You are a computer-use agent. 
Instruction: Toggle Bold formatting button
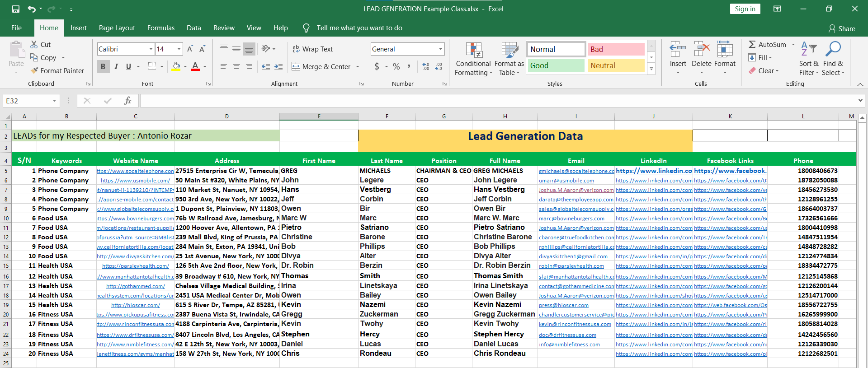pos(103,67)
